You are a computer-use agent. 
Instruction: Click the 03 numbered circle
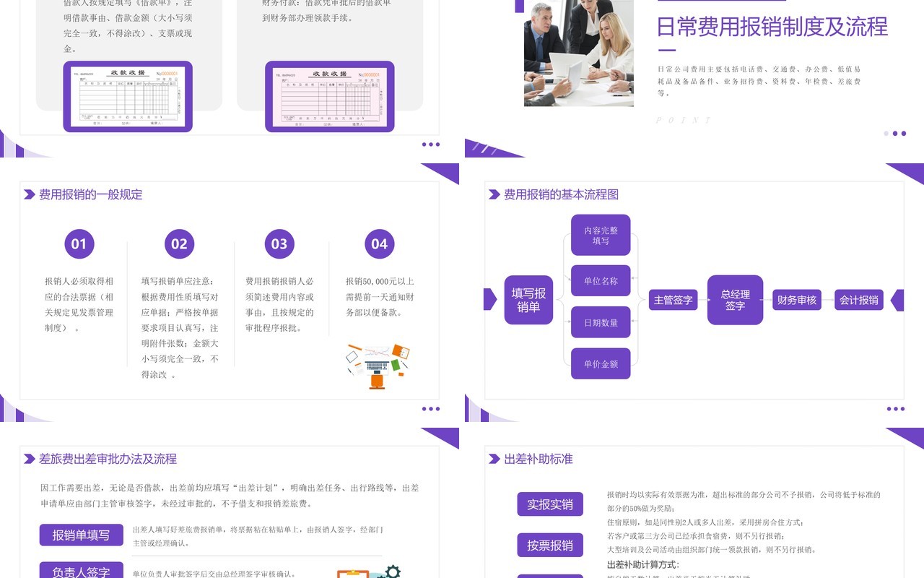click(x=279, y=244)
